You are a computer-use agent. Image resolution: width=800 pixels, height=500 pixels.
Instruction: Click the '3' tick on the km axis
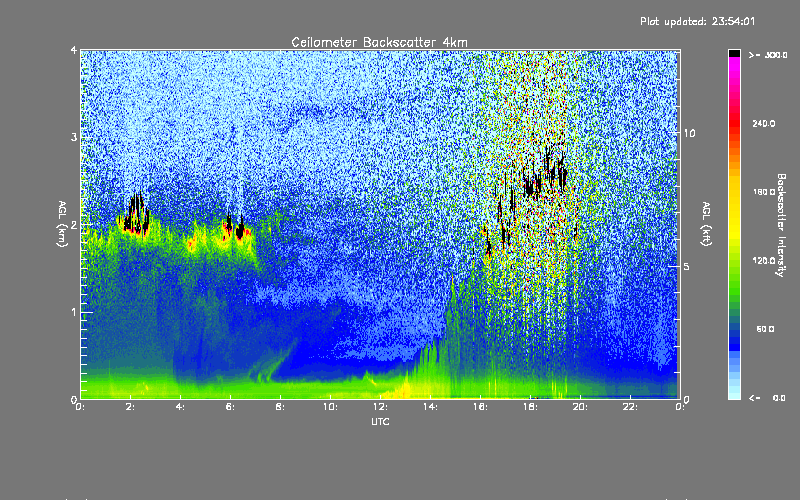click(74, 137)
